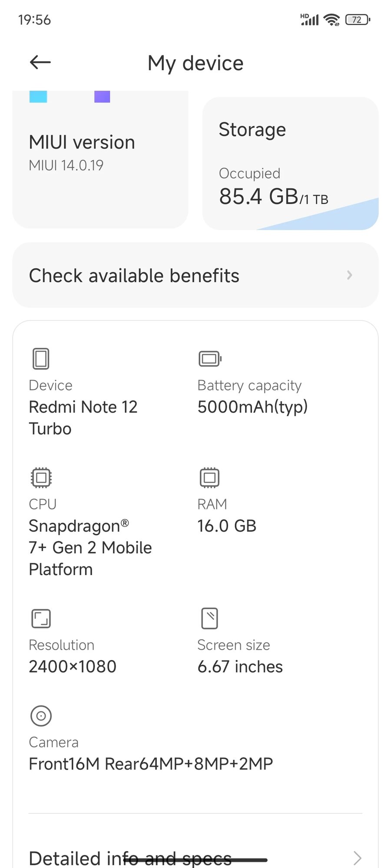Tap the Device phone icon
The image size is (391, 868).
coord(41,359)
